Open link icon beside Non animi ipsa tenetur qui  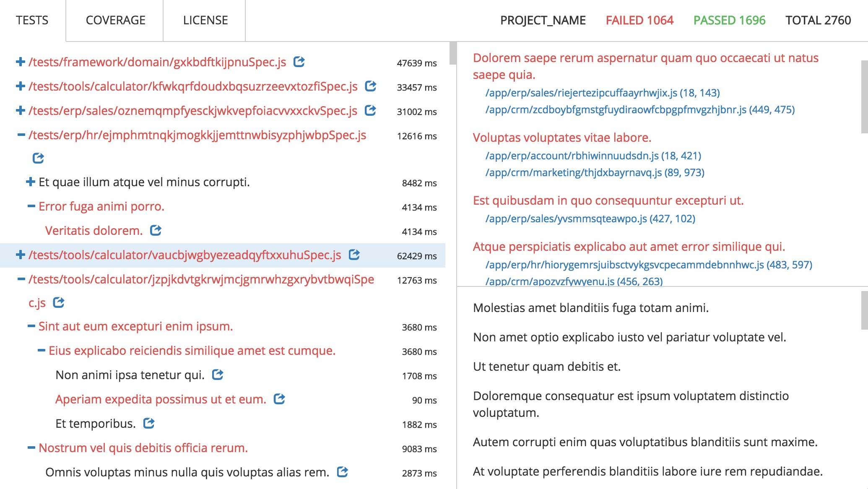tap(218, 375)
